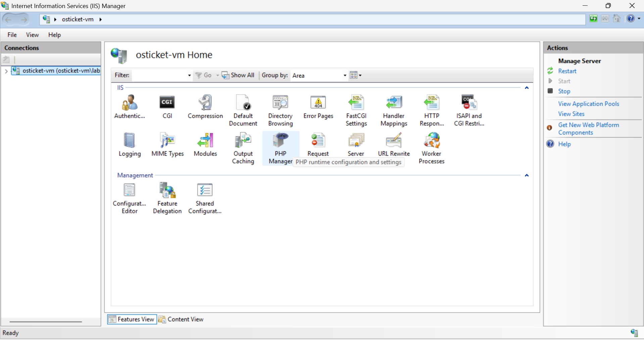
Task: Open Handler Mappings feature
Action: 394,110
